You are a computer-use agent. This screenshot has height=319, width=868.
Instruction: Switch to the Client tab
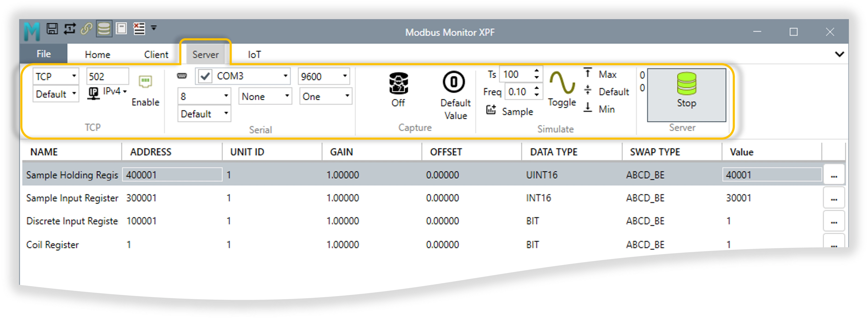pyautogui.click(x=156, y=55)
